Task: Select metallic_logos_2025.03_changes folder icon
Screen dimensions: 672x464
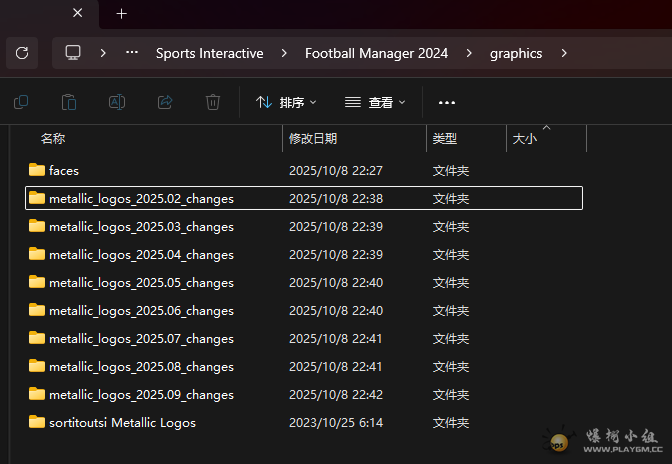Action: tap(37, 226)
